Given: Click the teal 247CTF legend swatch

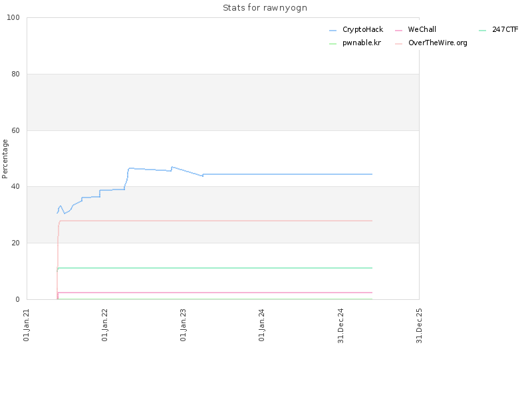Looking at the screenshot, I should click(483, 31).
